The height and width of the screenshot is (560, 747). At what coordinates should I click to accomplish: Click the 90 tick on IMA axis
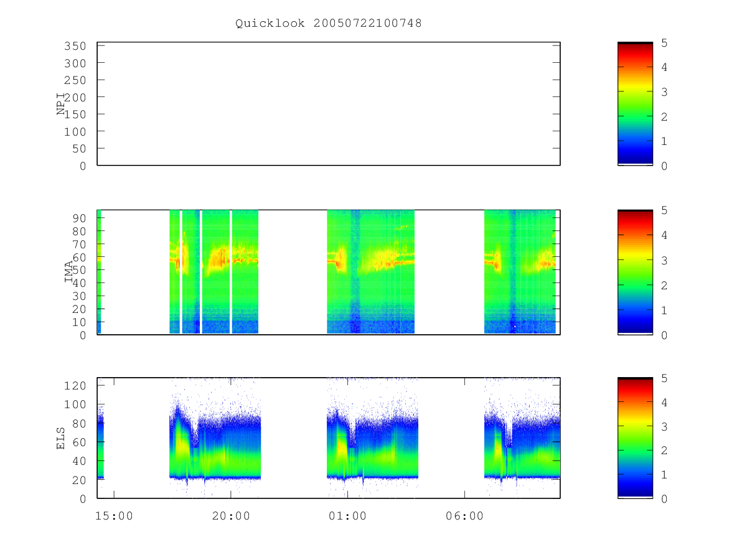tap(78, 218)
